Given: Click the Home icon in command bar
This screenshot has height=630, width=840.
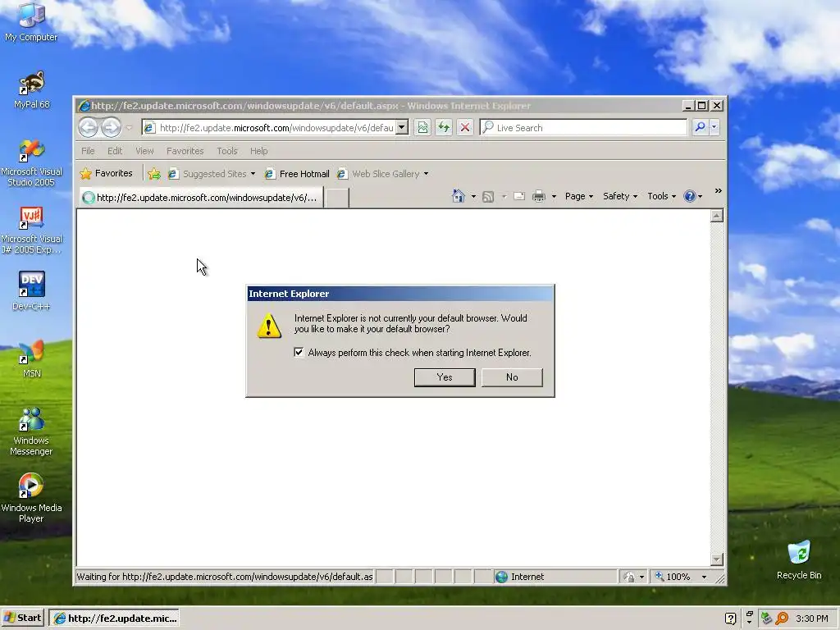Looking at the screenshot, I should pos(459,196).
